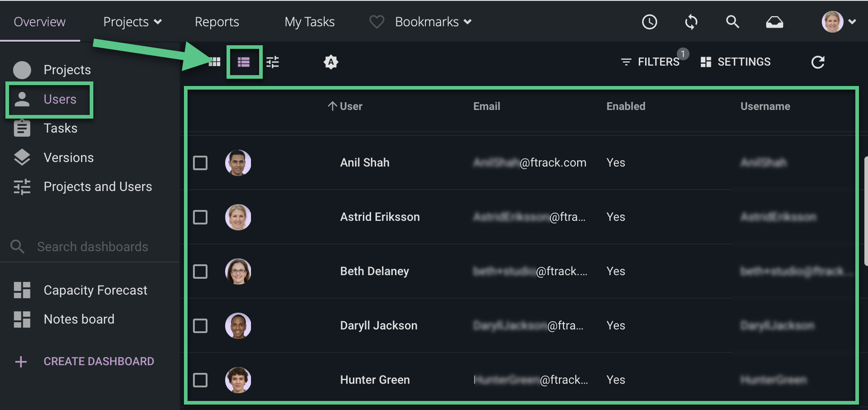Screen dimensions: 868x410
Task: Open the profile avatar dropdown
Action: coord(839,22)
